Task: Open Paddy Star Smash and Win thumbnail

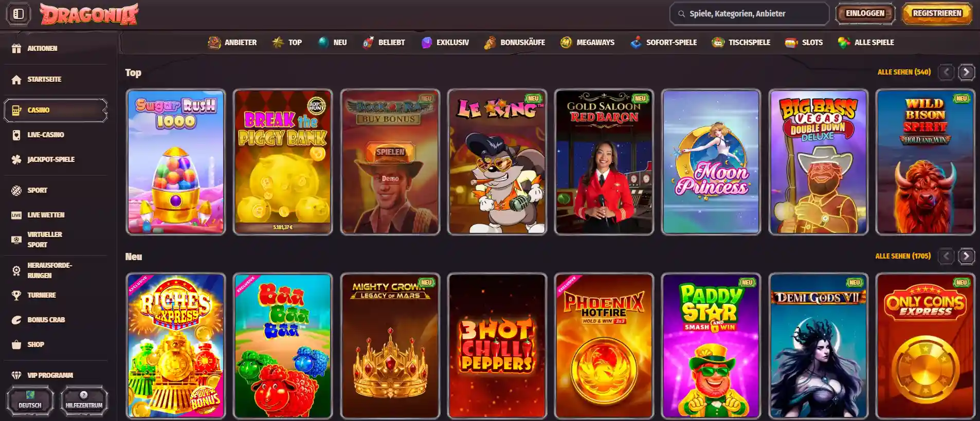Action: (x=711, y=346)
